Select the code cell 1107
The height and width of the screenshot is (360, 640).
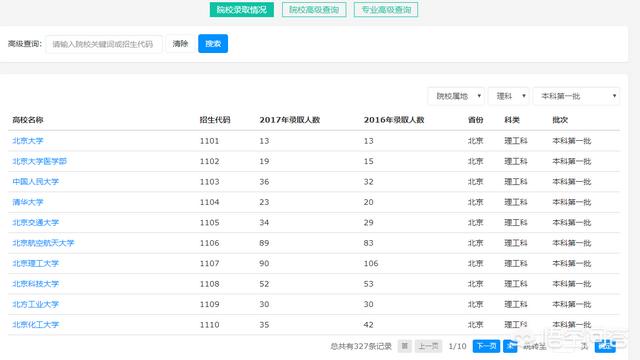(209, 263)
